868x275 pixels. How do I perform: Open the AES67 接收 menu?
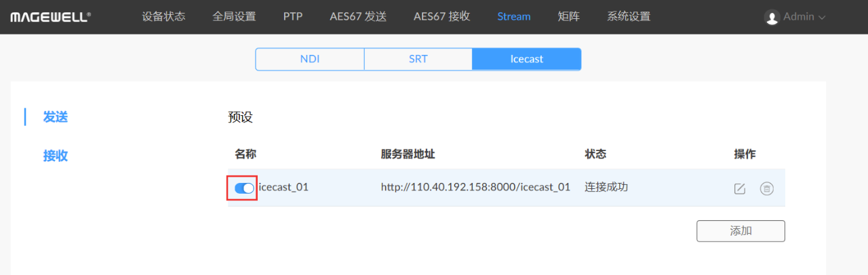click(441, 17)
